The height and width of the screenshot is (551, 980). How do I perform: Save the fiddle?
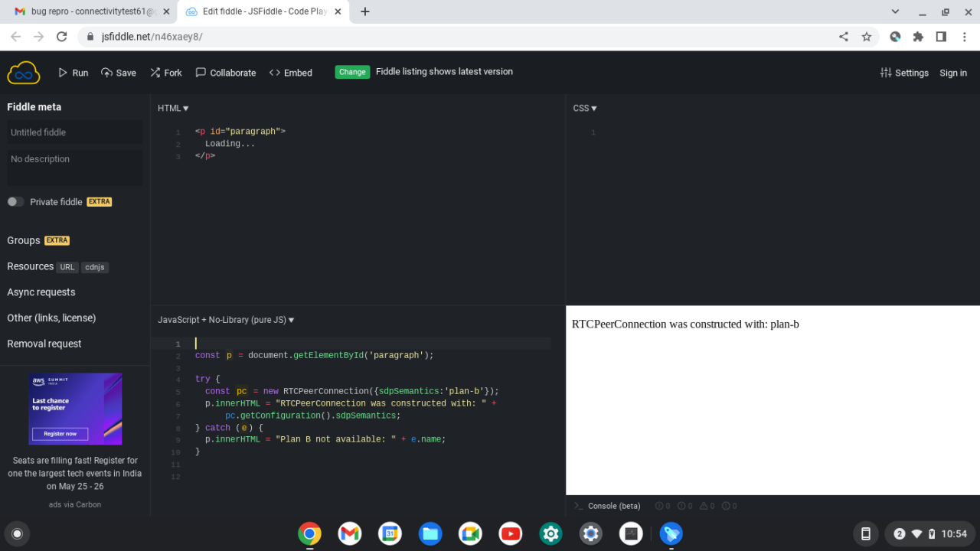coord(119,73)
